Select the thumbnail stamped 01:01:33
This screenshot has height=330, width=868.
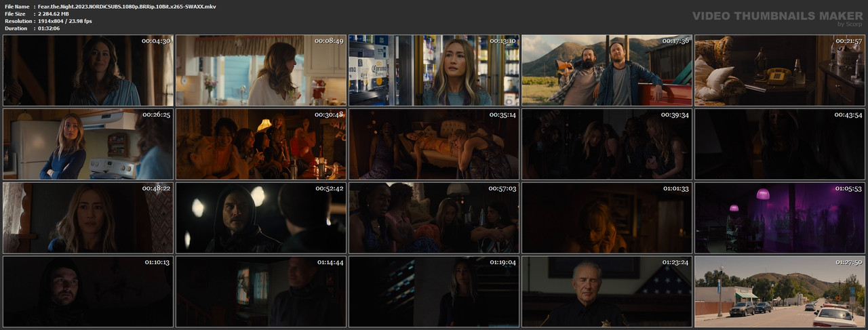(x=606, y=218)
